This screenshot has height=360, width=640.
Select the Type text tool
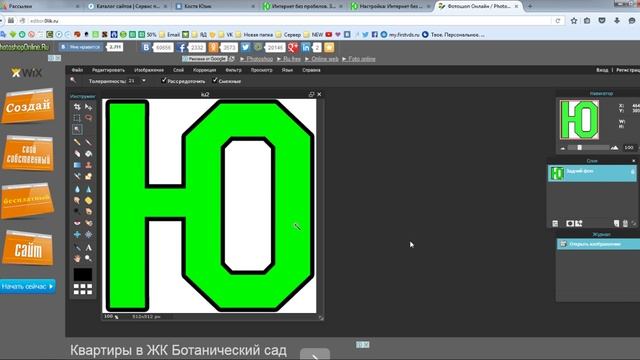coord(88,247)
